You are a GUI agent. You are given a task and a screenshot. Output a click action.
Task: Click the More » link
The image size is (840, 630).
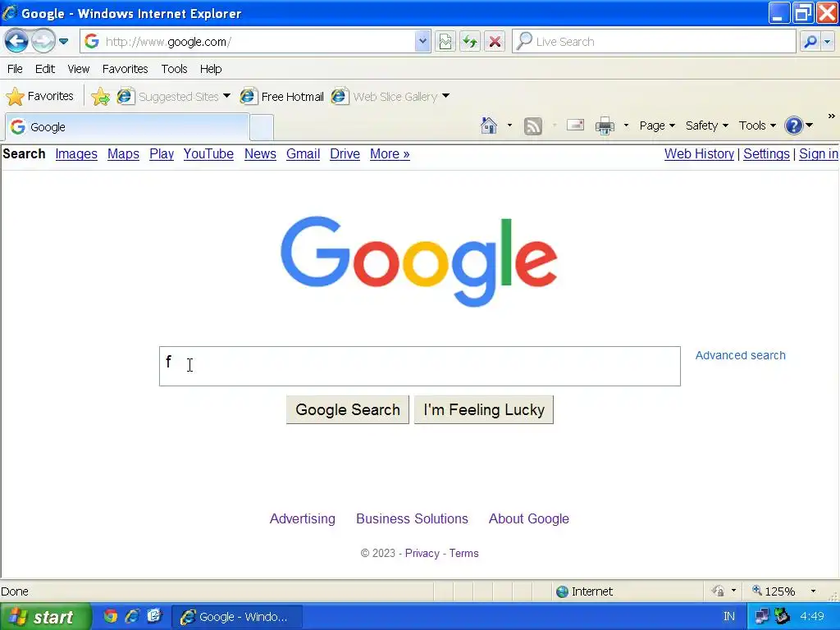(x=390, y=153)
